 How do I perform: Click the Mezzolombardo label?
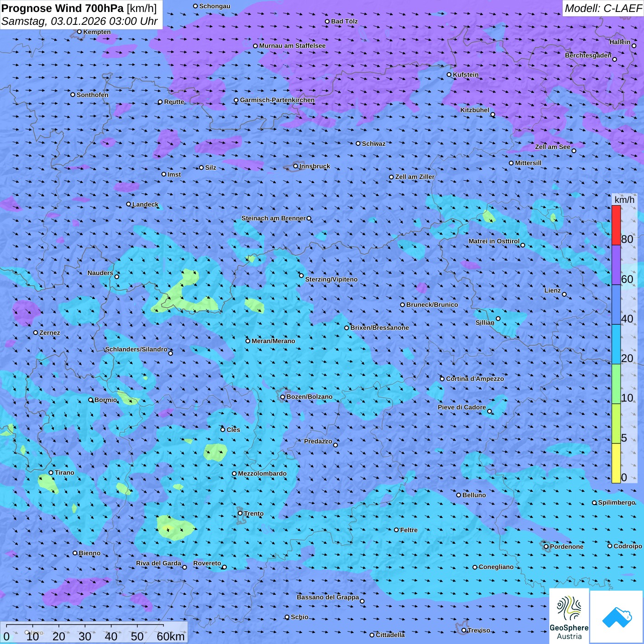[262, 473]
